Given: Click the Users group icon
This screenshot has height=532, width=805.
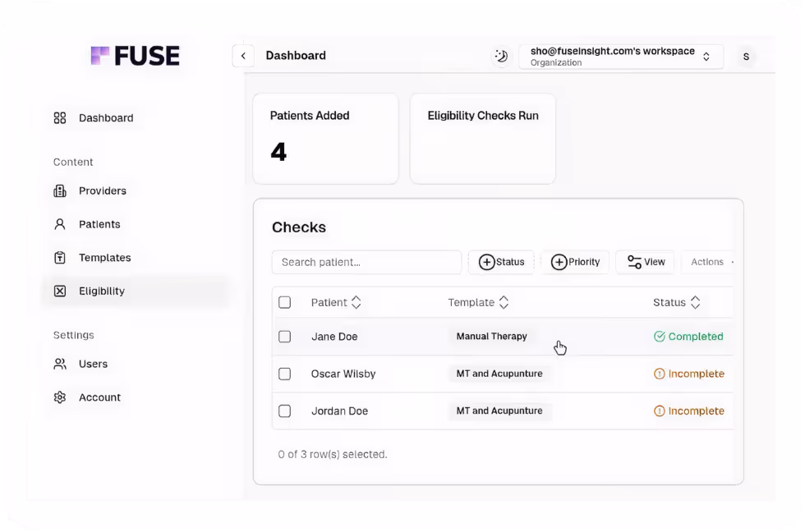Looking at the screenshot, I should (60, 364).
